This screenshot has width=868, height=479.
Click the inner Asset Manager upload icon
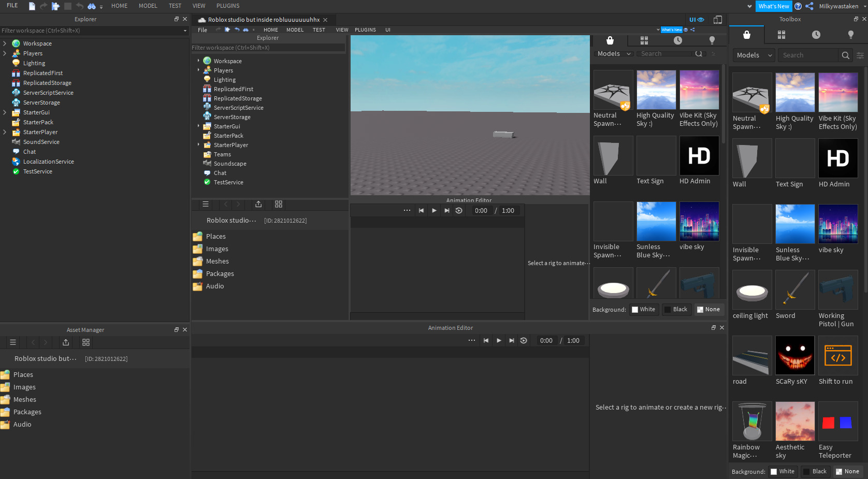258,204
